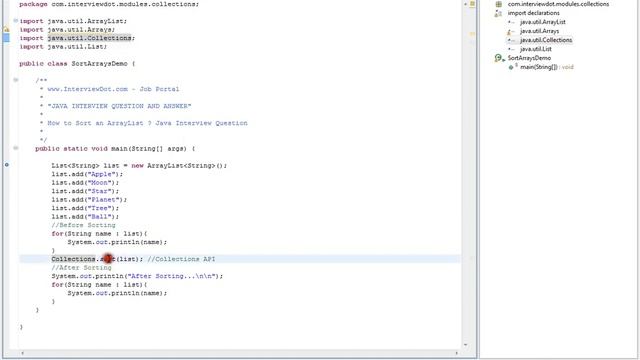Select com.interviewdot.modules.collections in the outline

[558, 4]
